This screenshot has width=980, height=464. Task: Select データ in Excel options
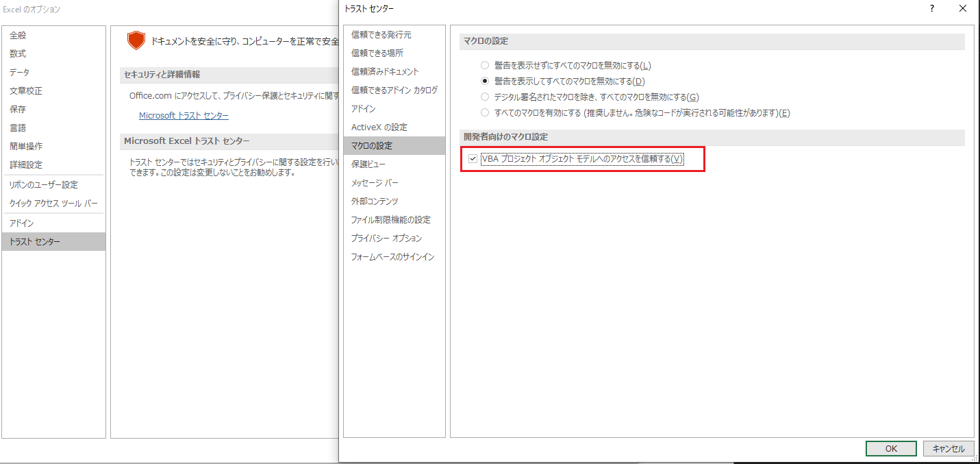coord(53,72)
